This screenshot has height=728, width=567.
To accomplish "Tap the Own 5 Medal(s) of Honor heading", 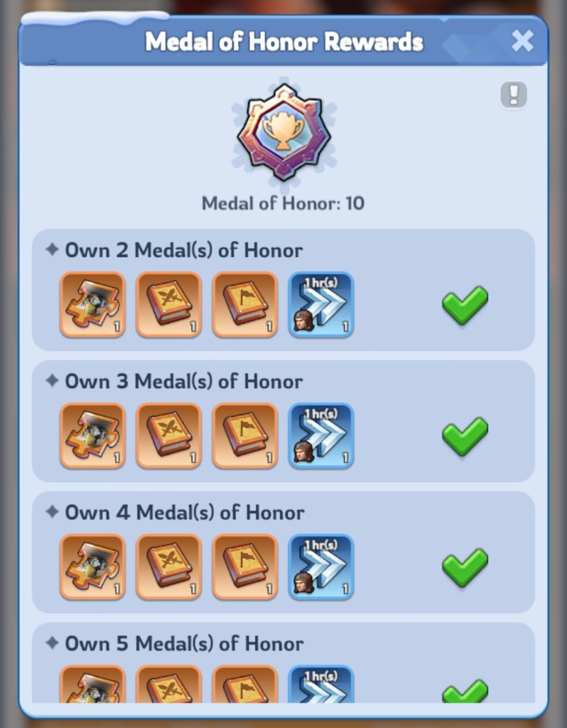I will point(184,643).
